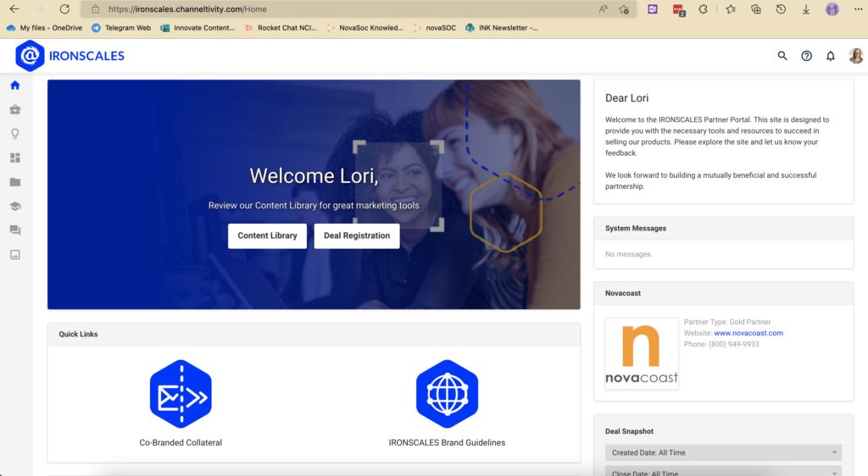Click the Deal Registration button
This screenshot has height=476, width=868.
point(357,235)
